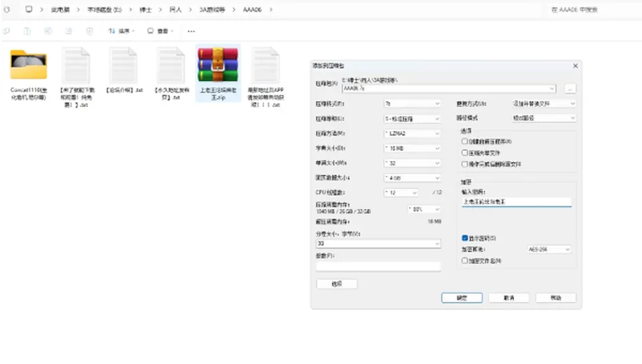This screenshot has height=364, width=642.
Task: Go to 此电脑 in the breadcrumb
Action: pyautogui.click(x=60, y=9)
